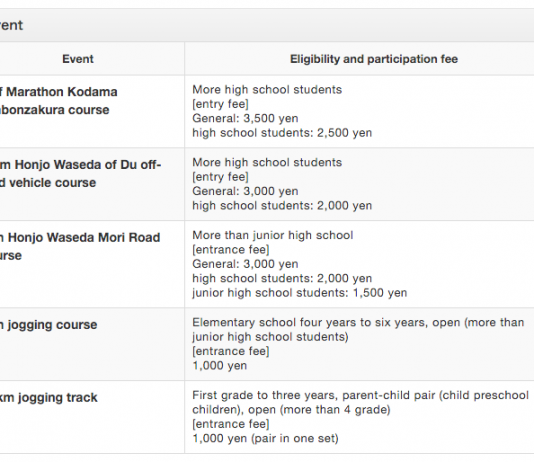Click high school students: 2,000 yen in Mori Road row
534x462 pixels.
click(x=282, y=278)
